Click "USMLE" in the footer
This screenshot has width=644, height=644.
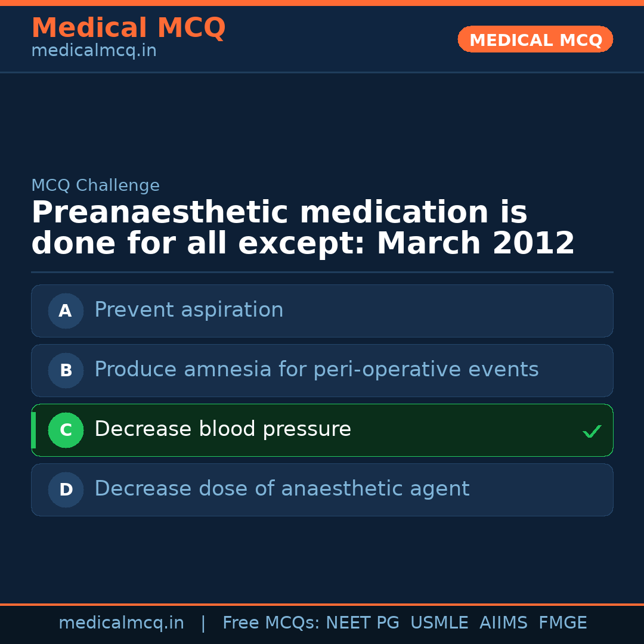pos(439,623)
